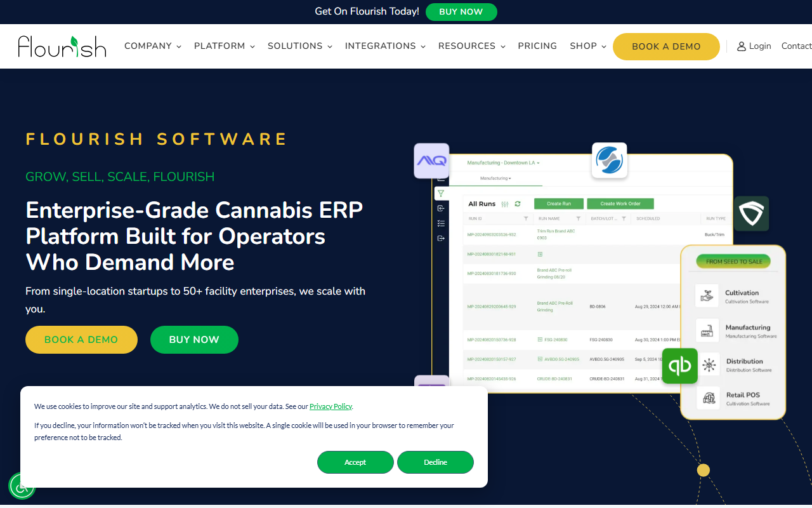Image resolution: width=812 pixels, height=508 pixels.
Task: Click the FROM SEED TO SALE badge
Action: pos(734,262)
